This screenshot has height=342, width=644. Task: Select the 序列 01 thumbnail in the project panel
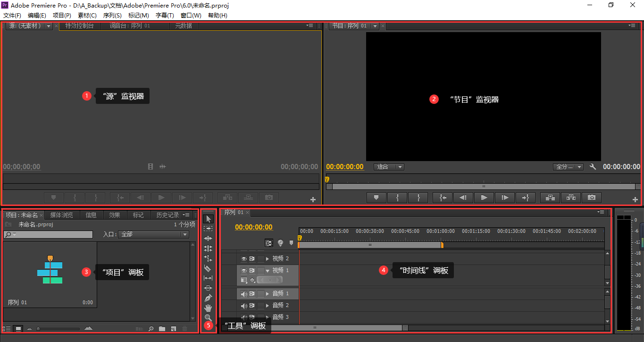point(50,271)
